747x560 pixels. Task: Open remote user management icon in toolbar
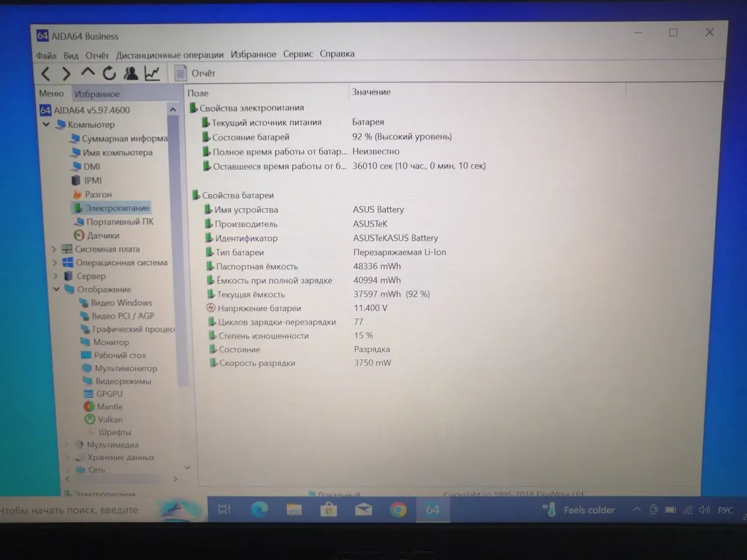click(x=131, y=73)
